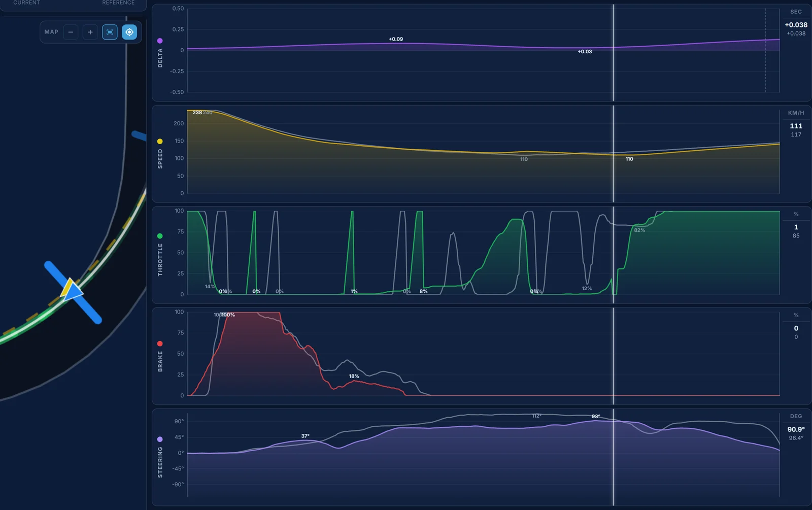Screen dimensions: 812x510
Task: Click the violet Steering channel dot
Action: 160,439
